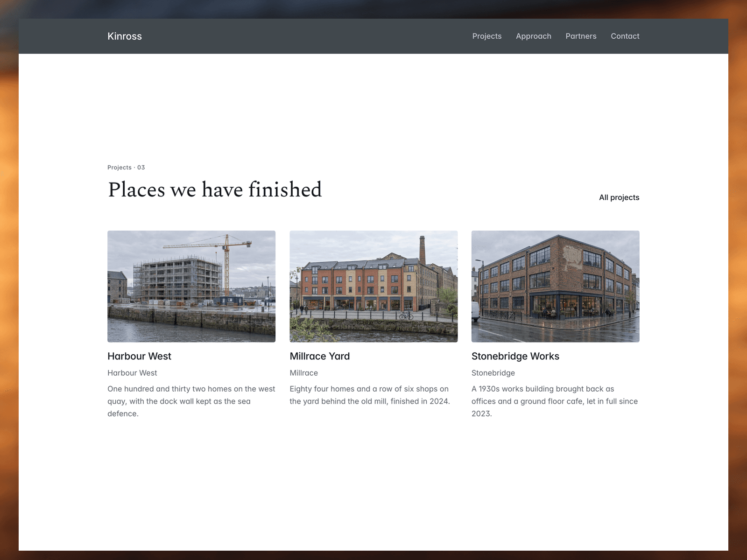747x560 pixels.
Task: Select the Harbour West location subtitle
Action: [x=132, y=373]
